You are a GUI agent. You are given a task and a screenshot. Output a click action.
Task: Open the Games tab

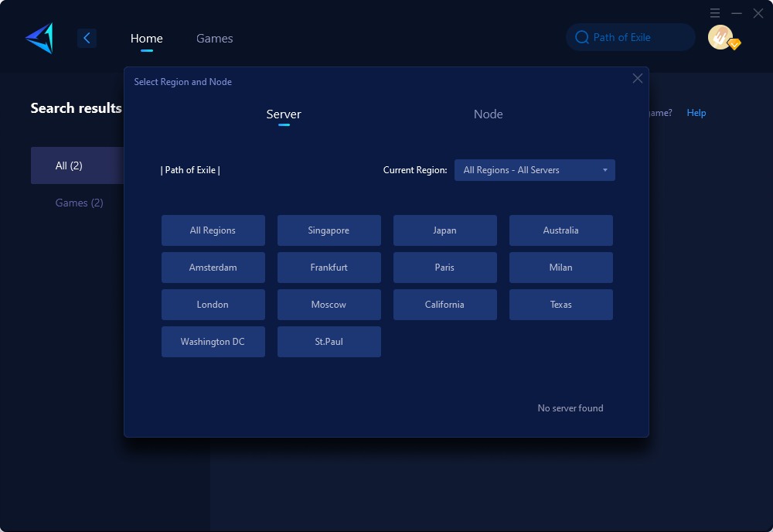[214, 39]
